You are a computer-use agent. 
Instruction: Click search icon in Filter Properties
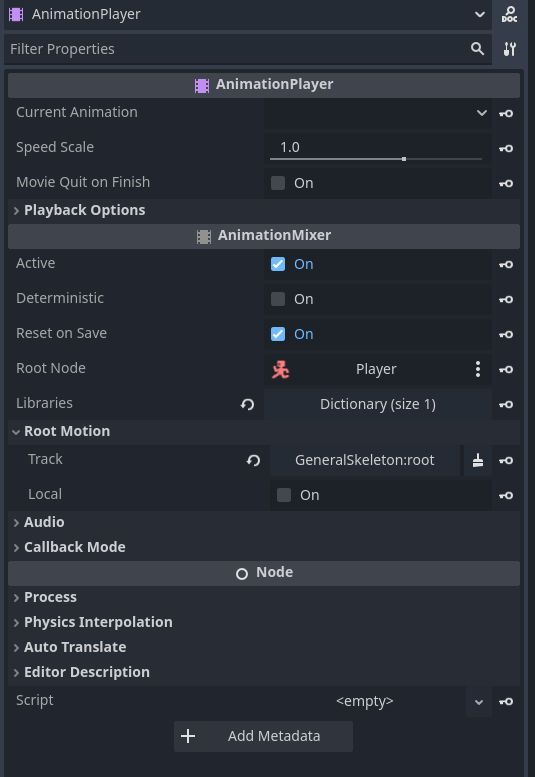tap(477, 49)
